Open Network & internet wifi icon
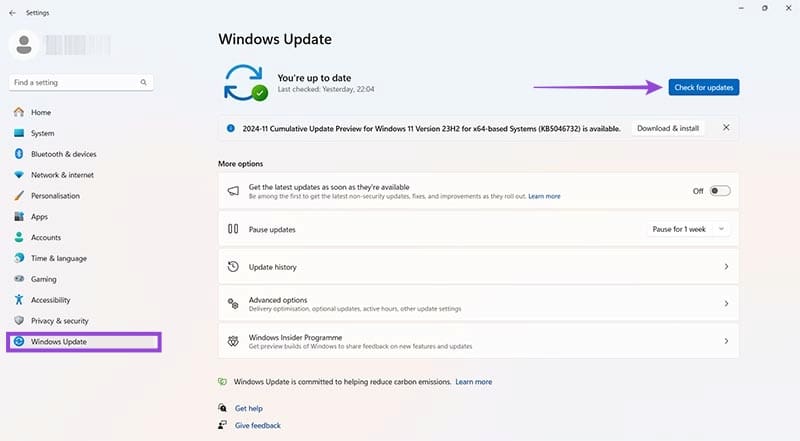Screen dimensions: 800x441 [19, 175]
